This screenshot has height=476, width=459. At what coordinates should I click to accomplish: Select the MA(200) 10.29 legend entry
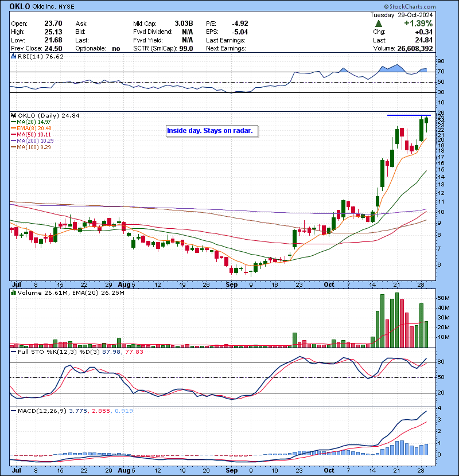[x=32, y=141]
